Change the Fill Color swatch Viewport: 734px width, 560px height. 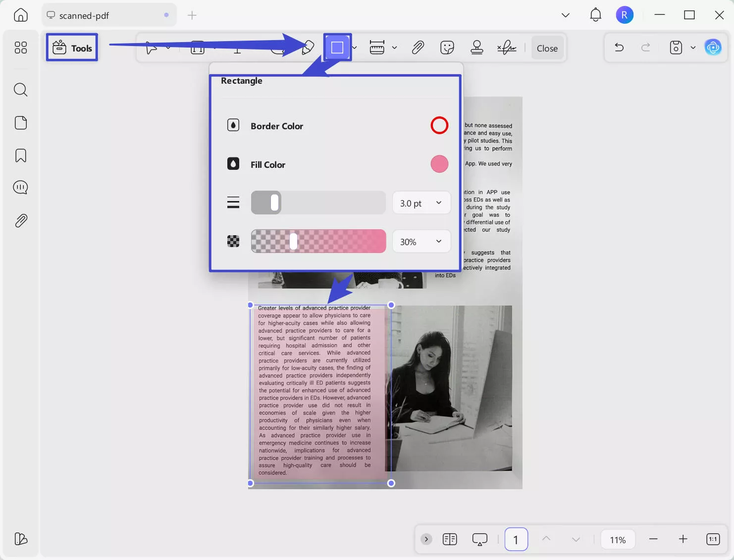tap(439, 164)
